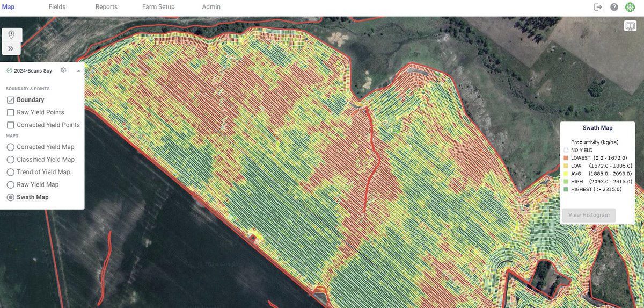
Task: Select Trend of Yield Map option
Action: 10,172
